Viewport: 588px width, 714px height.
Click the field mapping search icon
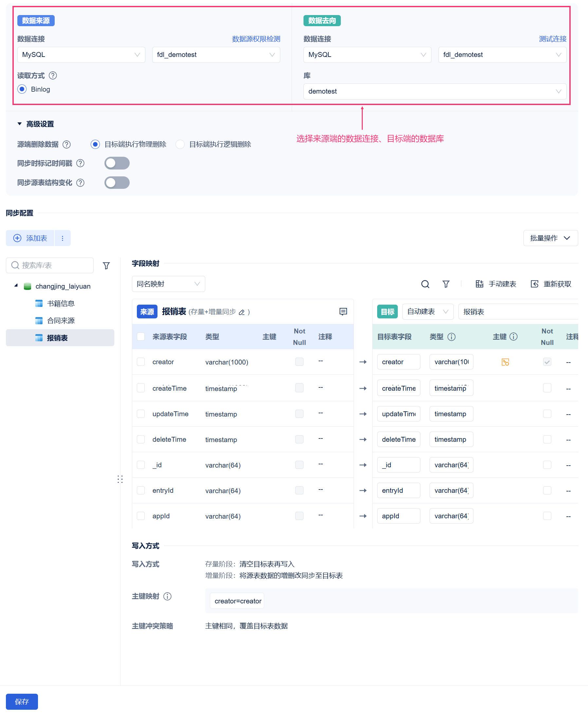(x=425, y=284)
